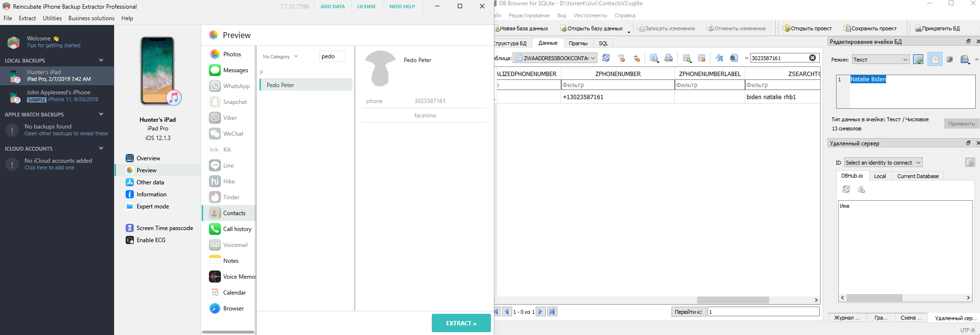Collapse the APPLE WATCH BACKUPS section
The width and height of the screenshot is (980, 335).
click(x=101, y=114)
